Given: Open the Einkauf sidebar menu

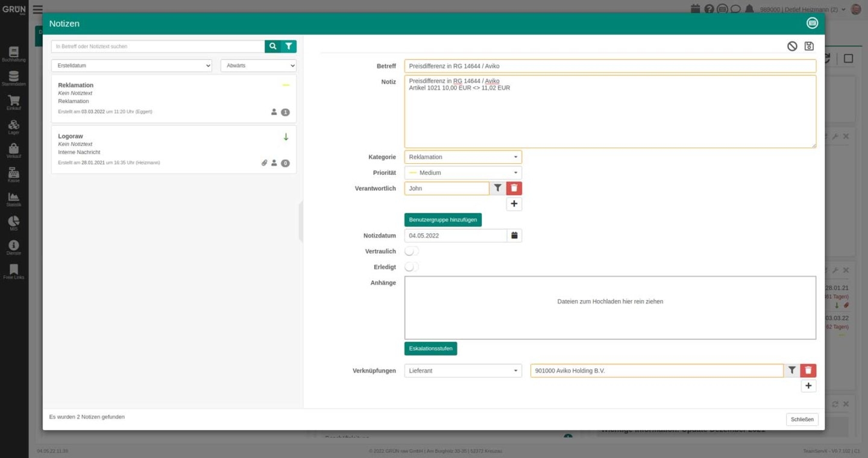Looking at the screenshot, I should pyautogui.click(x=14, y=103).
